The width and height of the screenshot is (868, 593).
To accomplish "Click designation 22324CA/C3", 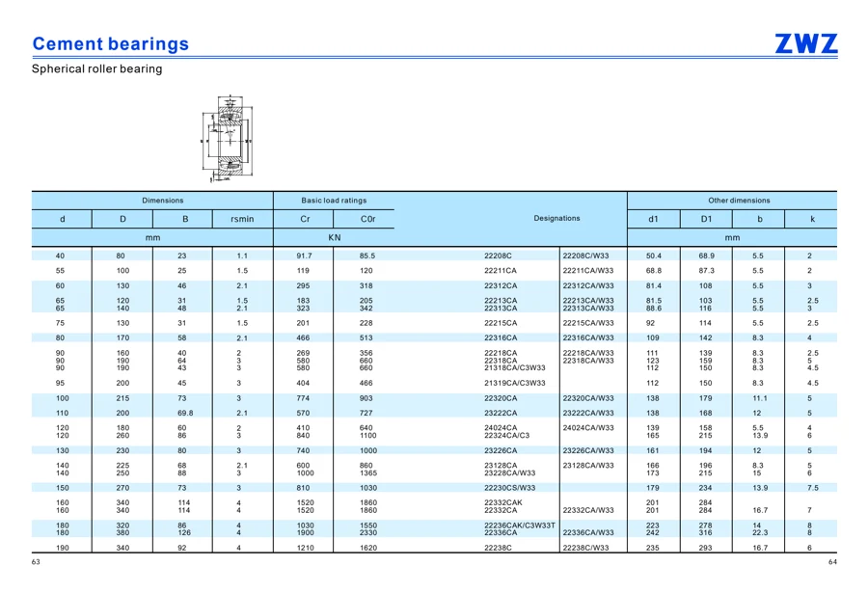I will [x=506, y=436].
